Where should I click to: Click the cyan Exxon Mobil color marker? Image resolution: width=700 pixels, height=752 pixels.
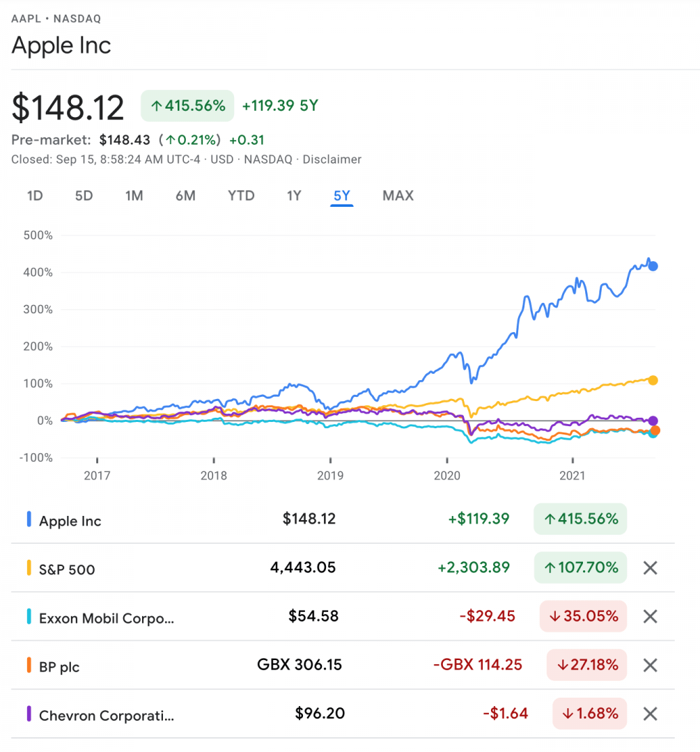tap(29, 616)
